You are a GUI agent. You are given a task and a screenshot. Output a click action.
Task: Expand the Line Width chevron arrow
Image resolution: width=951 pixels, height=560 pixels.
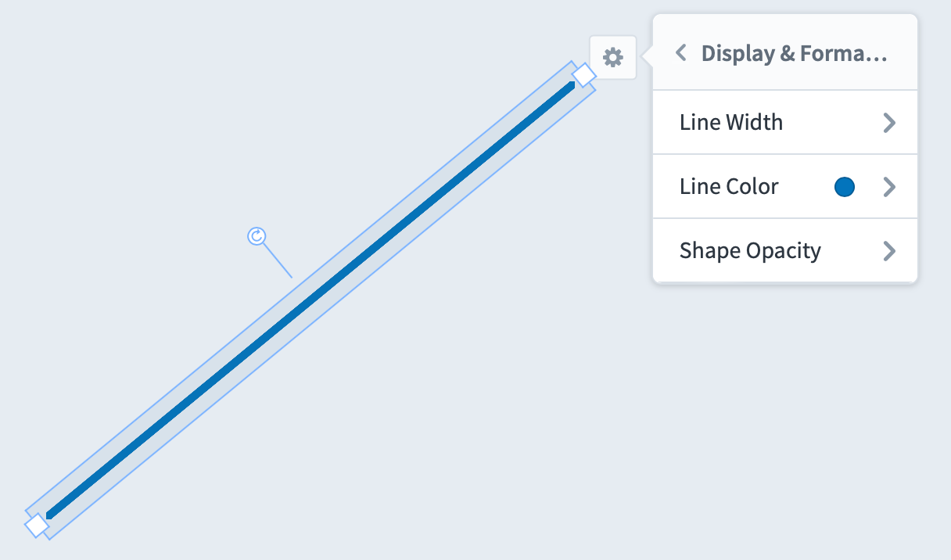[x=889, y=123]
